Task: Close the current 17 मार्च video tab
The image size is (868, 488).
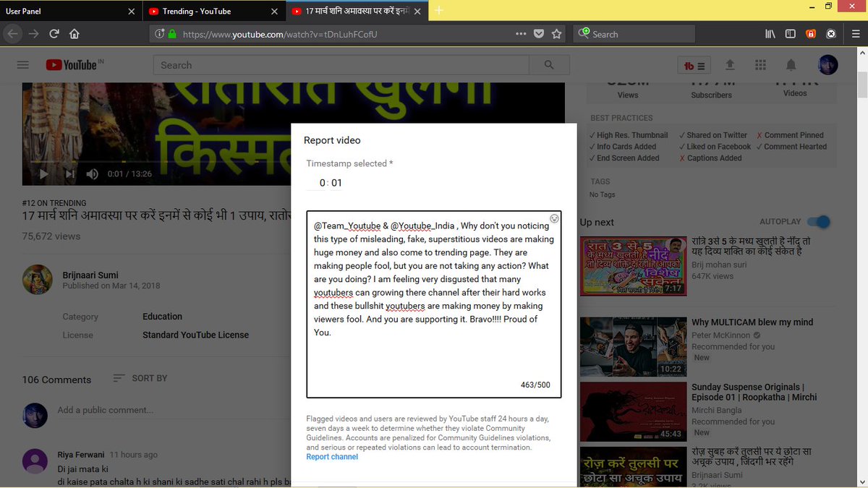Action: tap(417, 11)
